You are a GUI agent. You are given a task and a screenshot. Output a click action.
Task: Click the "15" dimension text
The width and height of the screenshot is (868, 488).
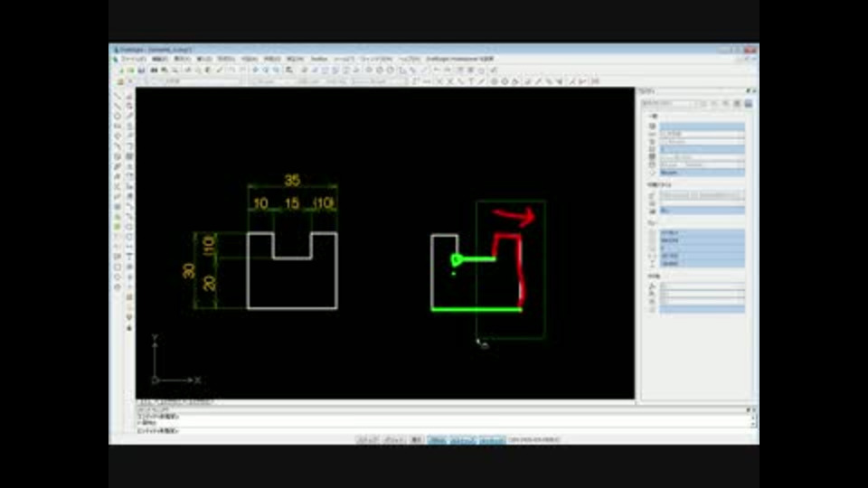(x=292, y=203)
